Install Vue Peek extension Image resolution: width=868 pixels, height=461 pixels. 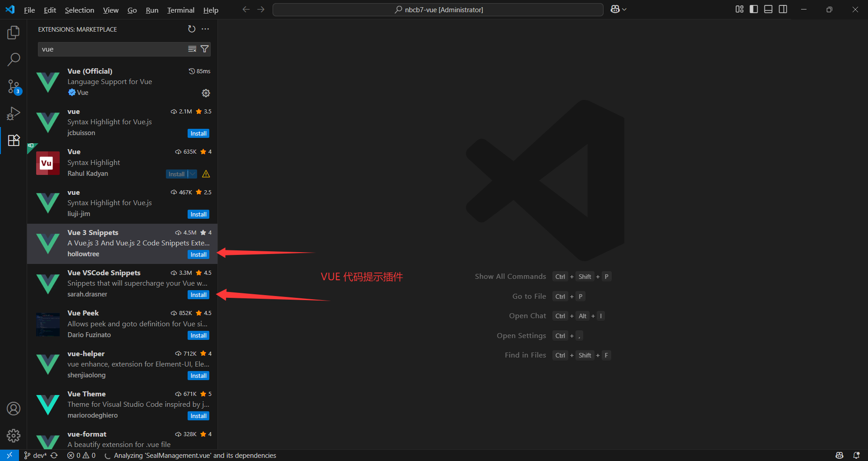(198, 335)
